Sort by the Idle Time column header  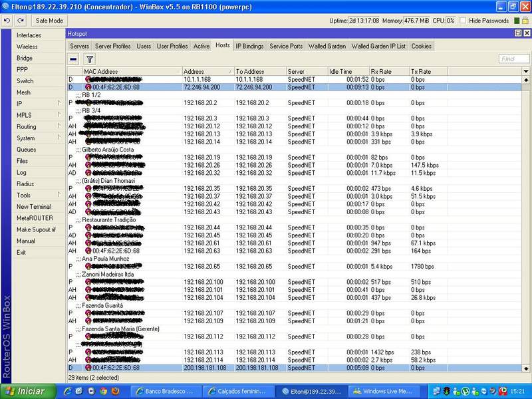point(348,72)
